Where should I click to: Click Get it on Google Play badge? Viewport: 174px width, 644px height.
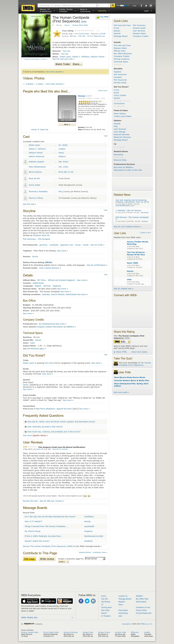(48, 601)
